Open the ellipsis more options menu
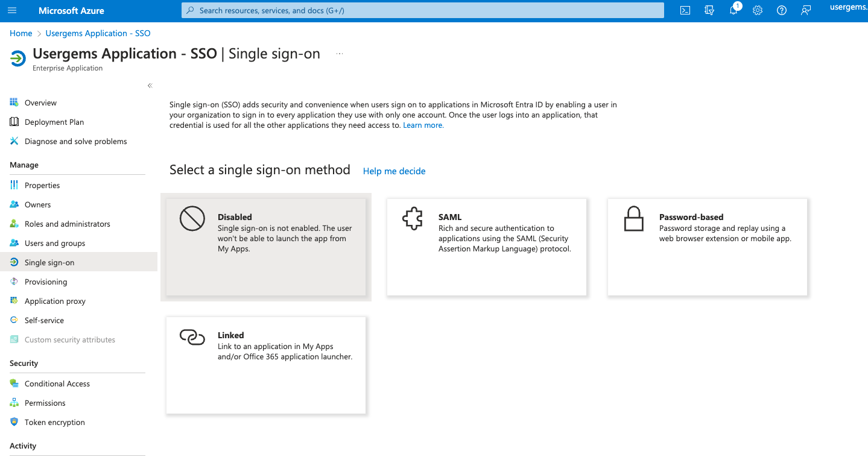868x460 pixels. pos(340,54)
